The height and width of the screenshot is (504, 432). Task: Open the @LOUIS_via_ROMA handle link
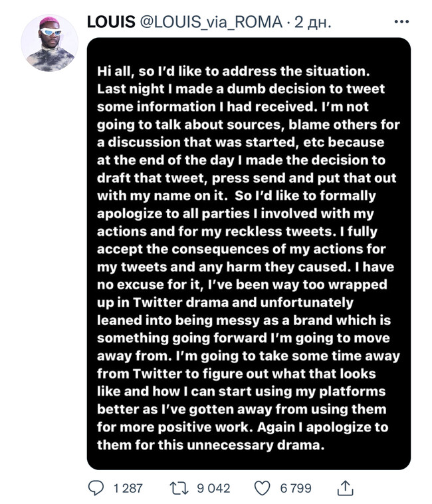(210, 22)
